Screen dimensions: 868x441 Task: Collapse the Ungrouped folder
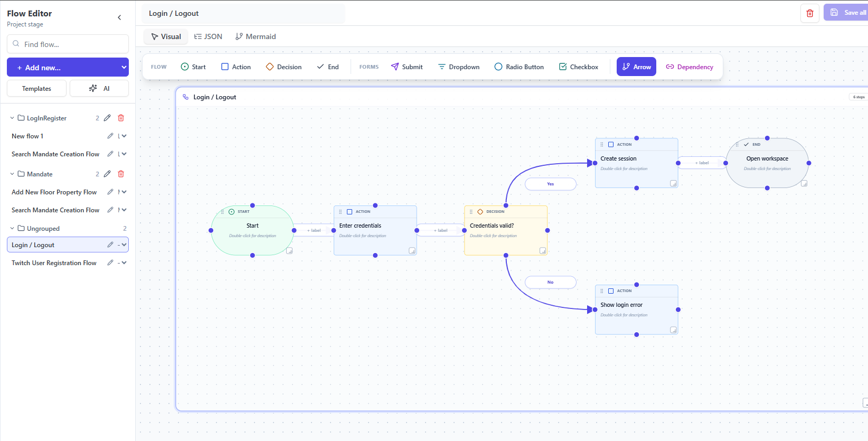point(12,229)
